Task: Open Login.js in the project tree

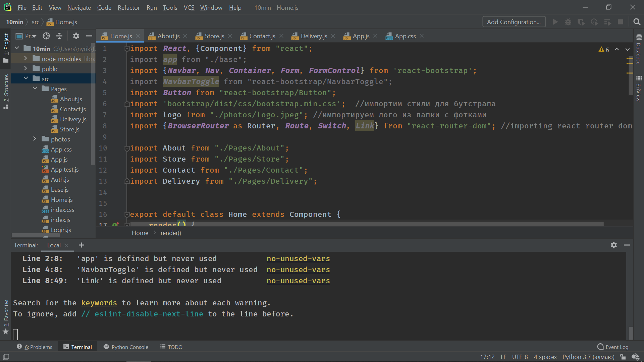Action: pos(61,230)
